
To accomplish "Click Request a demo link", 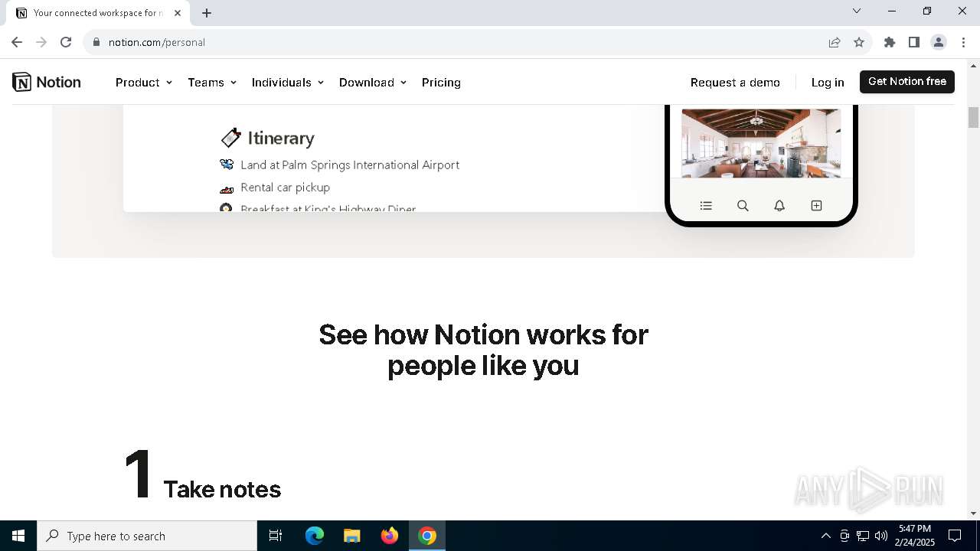I will pyautogui.click(x=735, y=82).
